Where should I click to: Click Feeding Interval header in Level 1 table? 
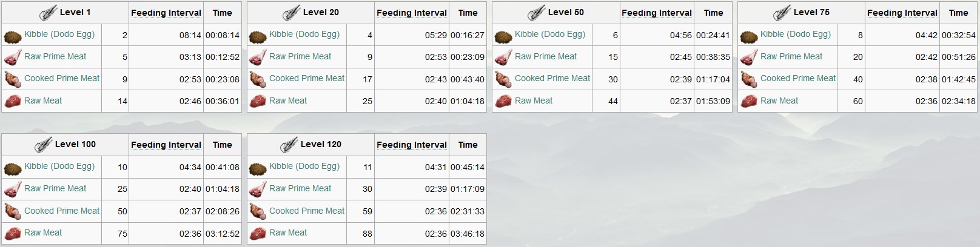pyautogui.click(x=166, y=13)
